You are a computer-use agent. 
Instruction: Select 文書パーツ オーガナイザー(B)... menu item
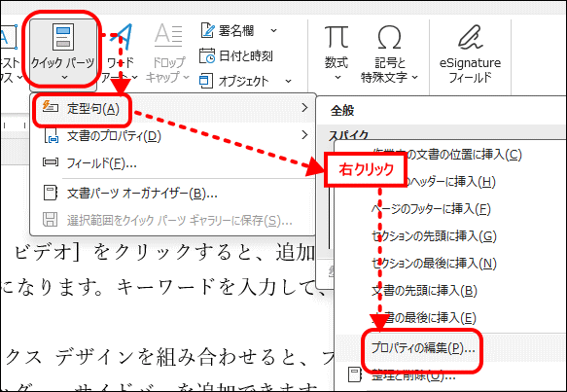click(173, 194)
